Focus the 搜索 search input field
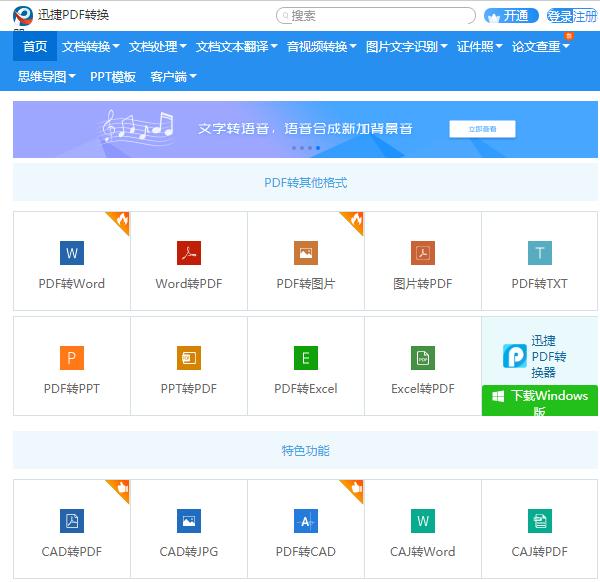 (x=376, y=16)
